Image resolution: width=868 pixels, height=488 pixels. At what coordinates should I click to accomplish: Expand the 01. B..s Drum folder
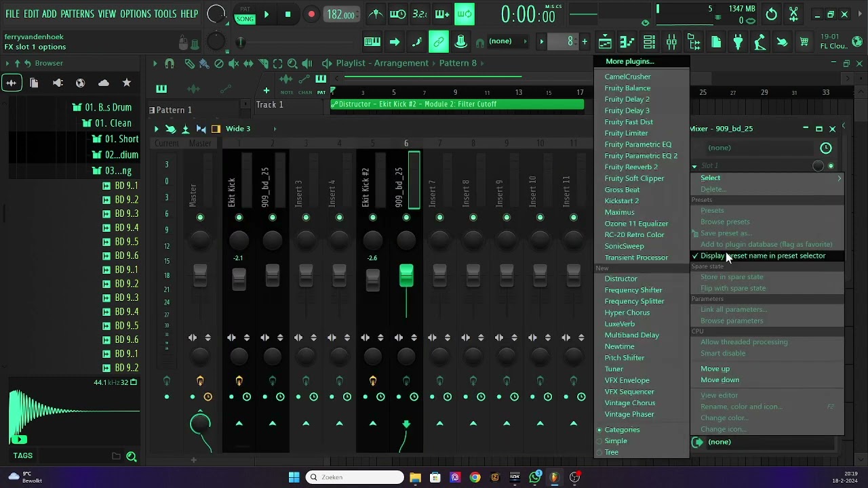(x=102, y=107)
